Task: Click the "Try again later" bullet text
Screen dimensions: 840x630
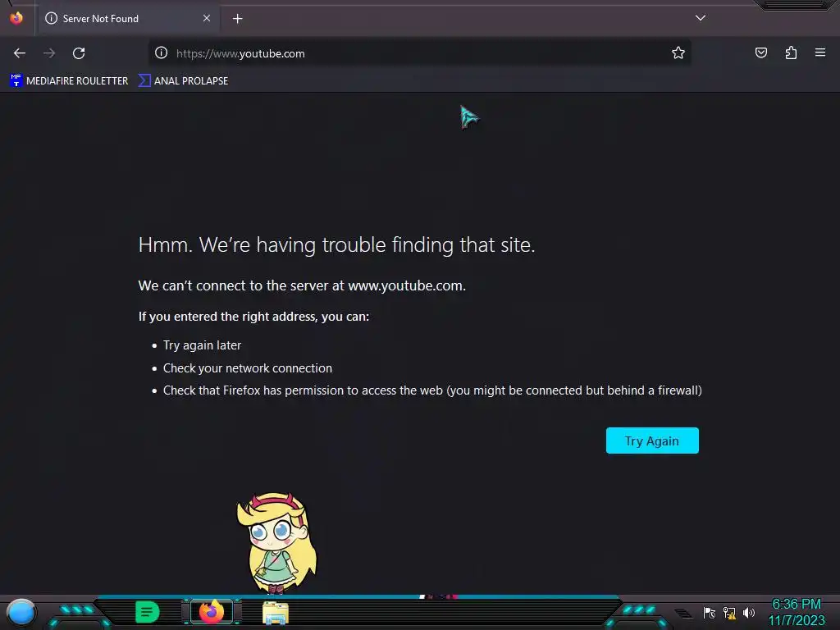Action: click(x=202, y=345)
